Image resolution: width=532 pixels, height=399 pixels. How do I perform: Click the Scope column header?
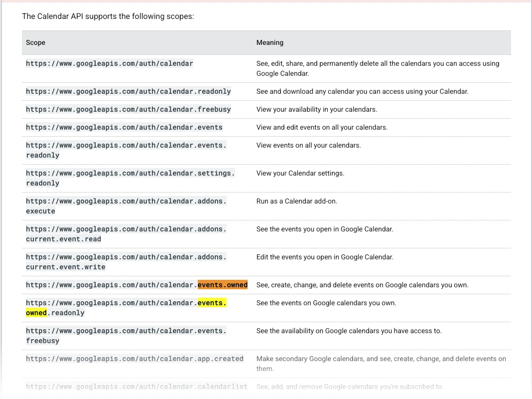pyautogui.click(x=36, y=43)
